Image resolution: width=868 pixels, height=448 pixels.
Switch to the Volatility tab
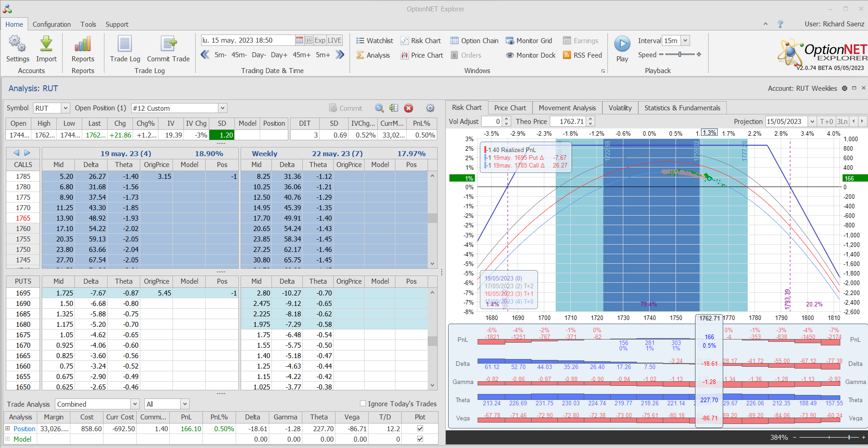pyautogui.click(x=620, y=108)
